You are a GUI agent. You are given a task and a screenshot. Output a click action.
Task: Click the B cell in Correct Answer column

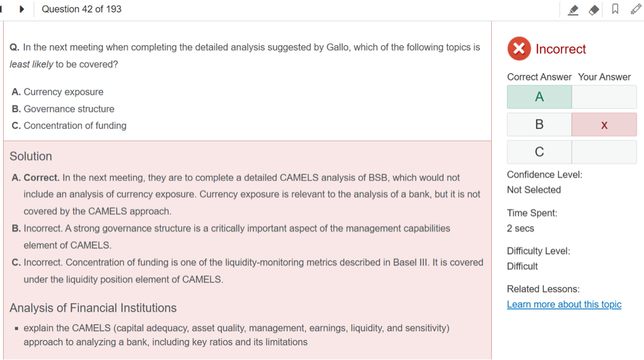(x=539, y=125)
